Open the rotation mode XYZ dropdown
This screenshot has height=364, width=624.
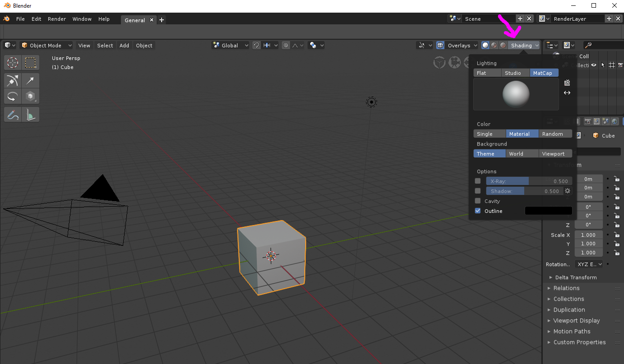pos(589,264)
